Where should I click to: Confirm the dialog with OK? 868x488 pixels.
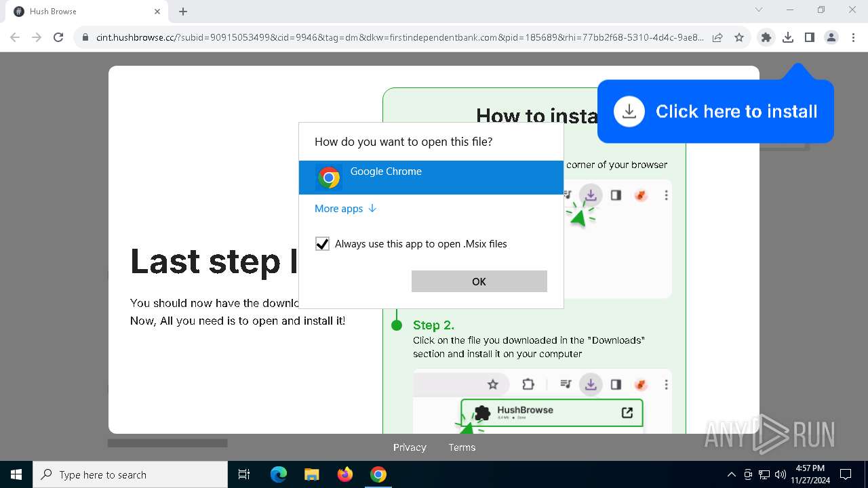[x=479, y=281]
